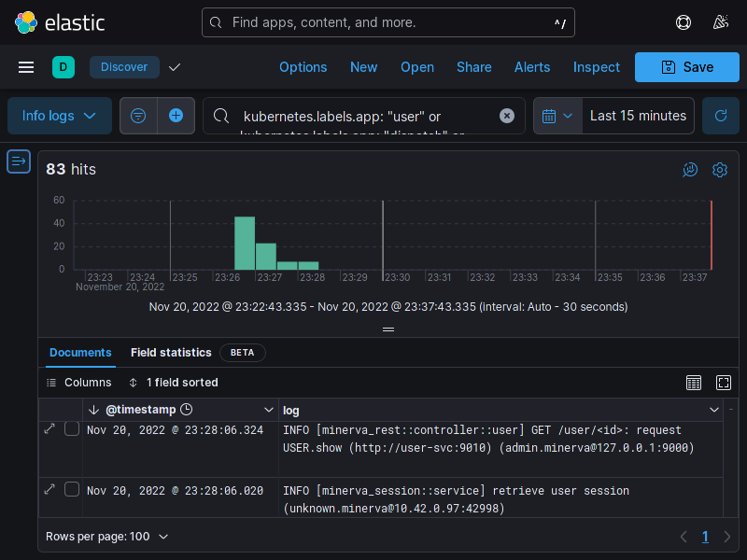Open the date quick menu calendar

coord(557,116)
